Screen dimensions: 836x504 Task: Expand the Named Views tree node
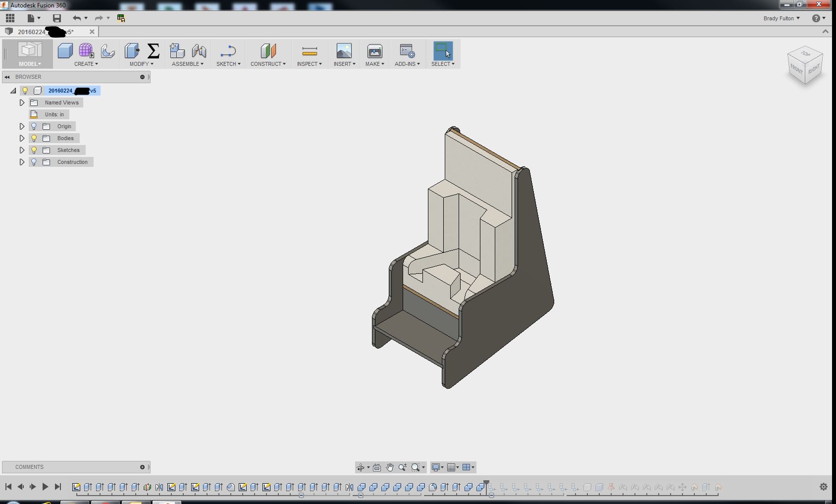click(22, 102)
